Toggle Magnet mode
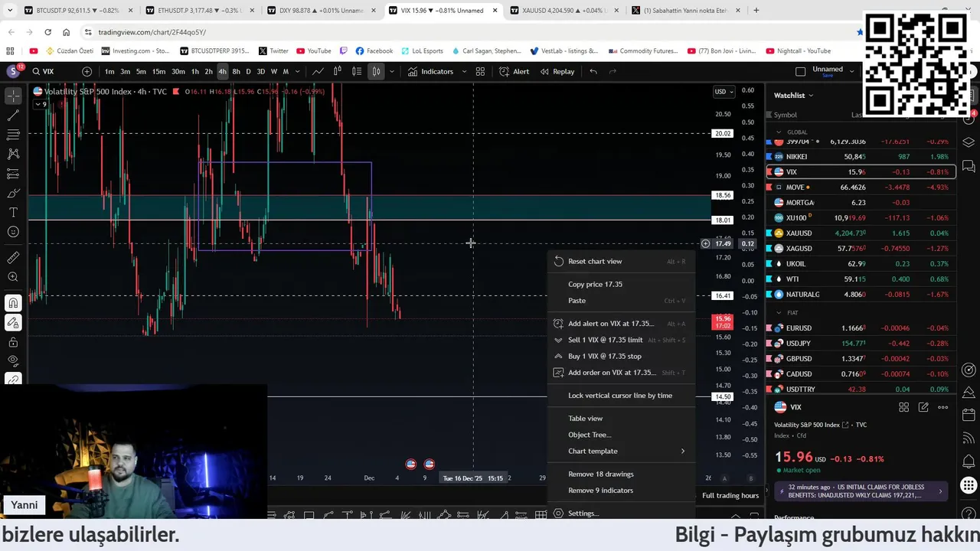This screenshot has height=551, width=980. [13, 303]
